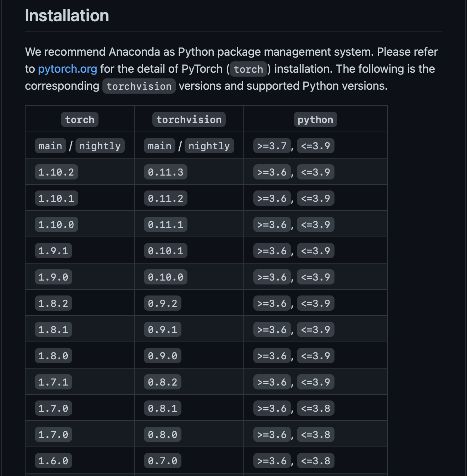The image size is (467, 476).
Task: Click the nightly tag in torch column
Action: pos(100,146)
